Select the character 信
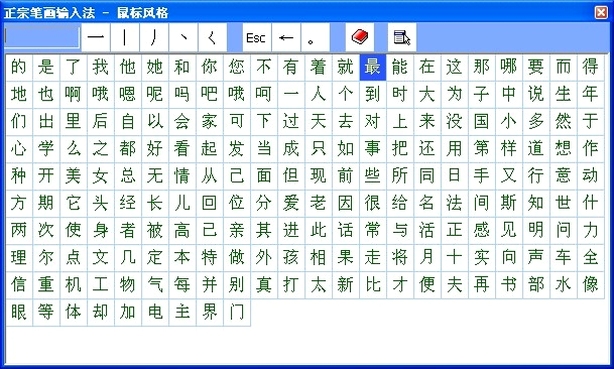Screen dimensions: 614x369 coord(19,285)
